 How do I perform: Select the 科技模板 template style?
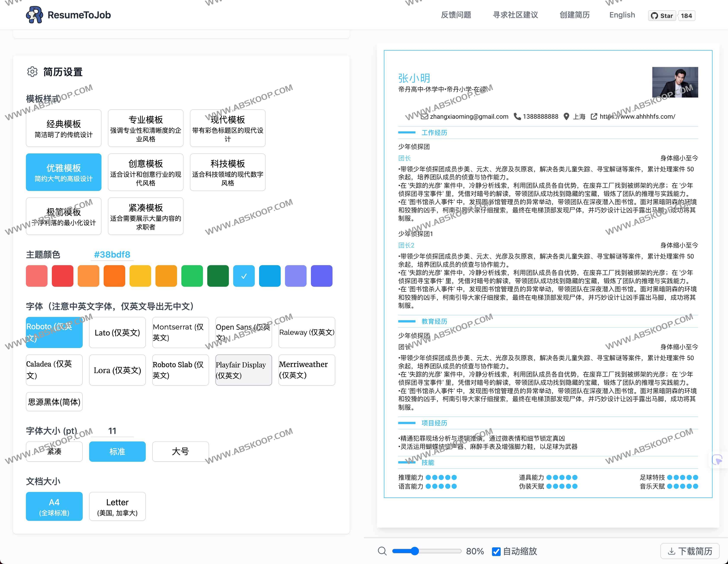pos(228,172)
